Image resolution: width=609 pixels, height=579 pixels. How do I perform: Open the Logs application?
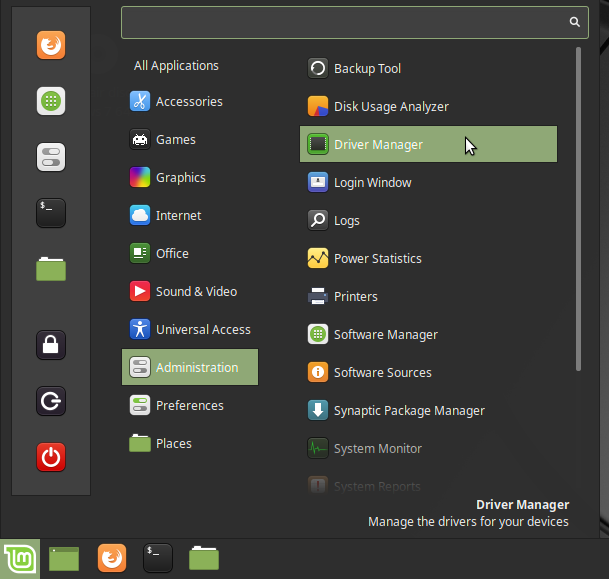(x=428, y=221)
